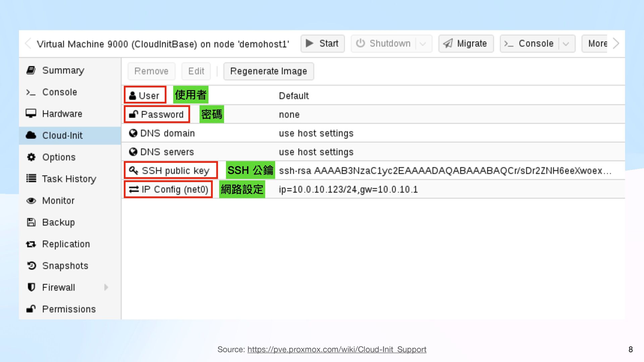
Task: Click the Migrate button
Action: (x=466, y=44)
